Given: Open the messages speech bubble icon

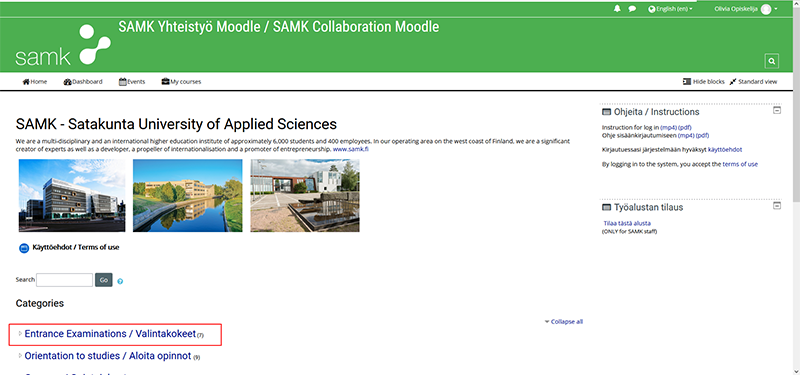Looking at the screenshot, I should [x=632, y=9].
